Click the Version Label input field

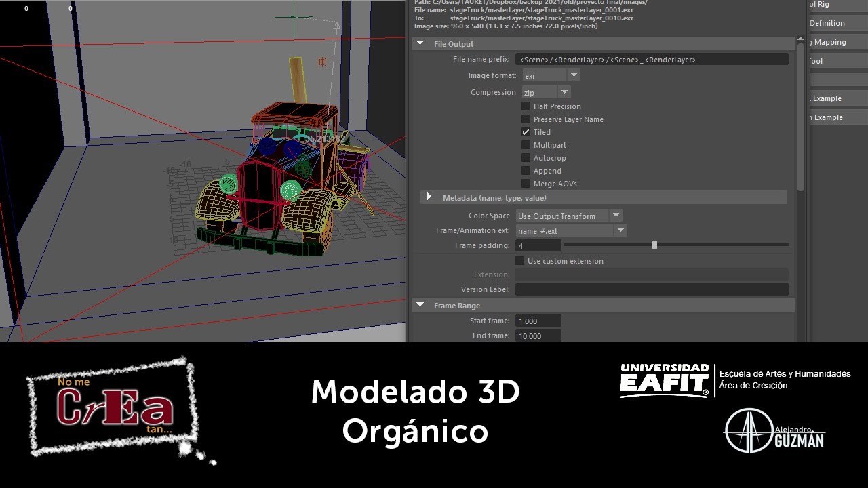tap(652, 289)
